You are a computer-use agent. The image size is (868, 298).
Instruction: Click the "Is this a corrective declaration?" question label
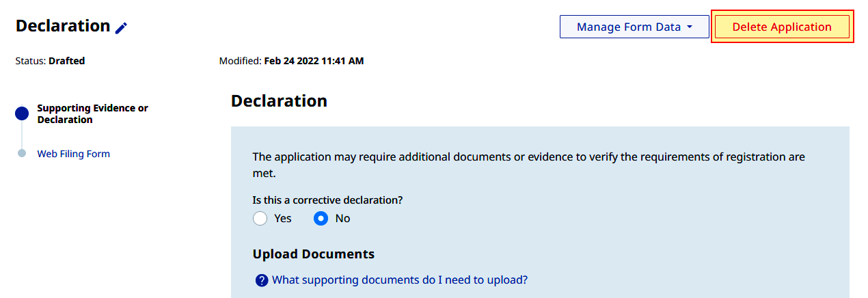[x=327, y=200]
